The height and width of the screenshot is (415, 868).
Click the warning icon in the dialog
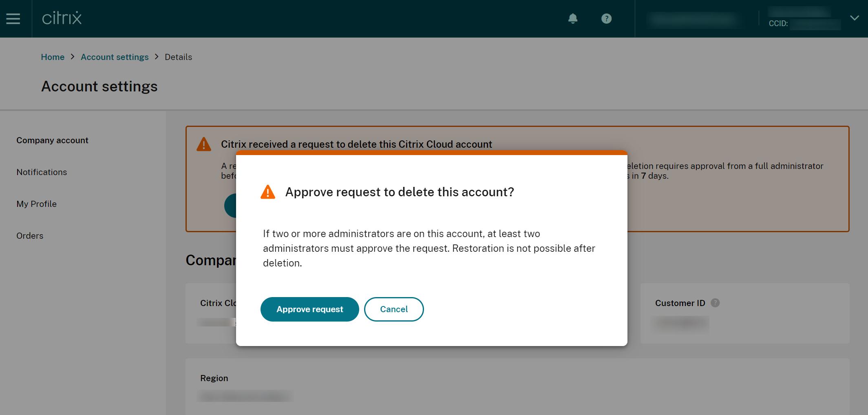tap(268, 192)
